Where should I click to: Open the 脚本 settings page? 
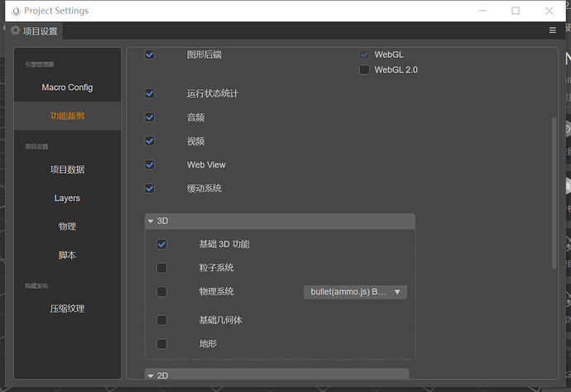pyautogui.click(x=67, y=256)
